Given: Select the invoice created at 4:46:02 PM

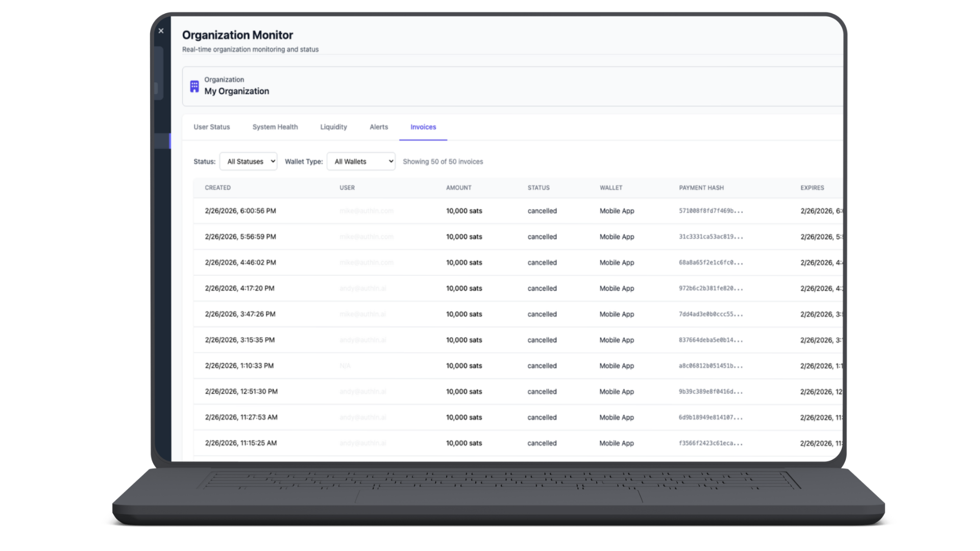Looking at the screenshot, I should tap(240, 263).
